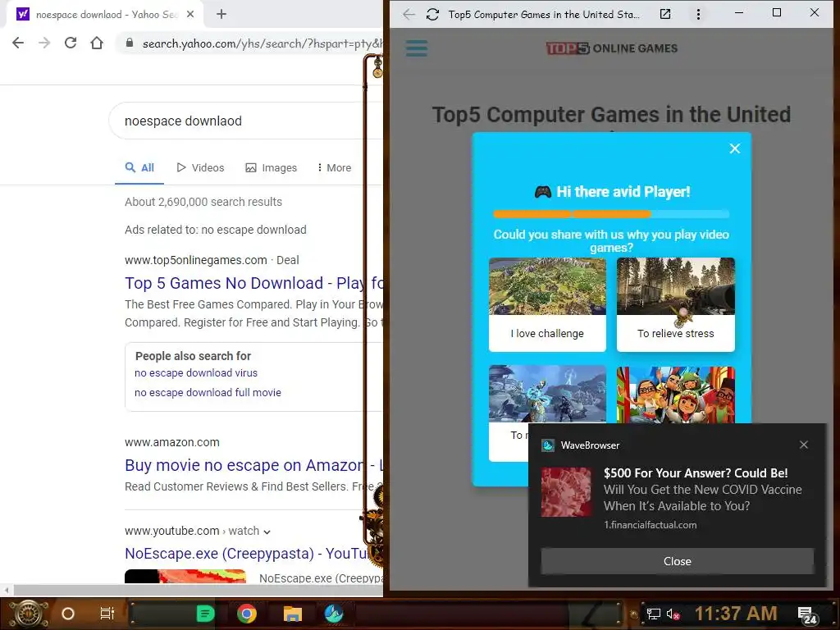Click the Yahoo search box containing noespace downlaod
840x630 pixels.
(x=244, y=121)
